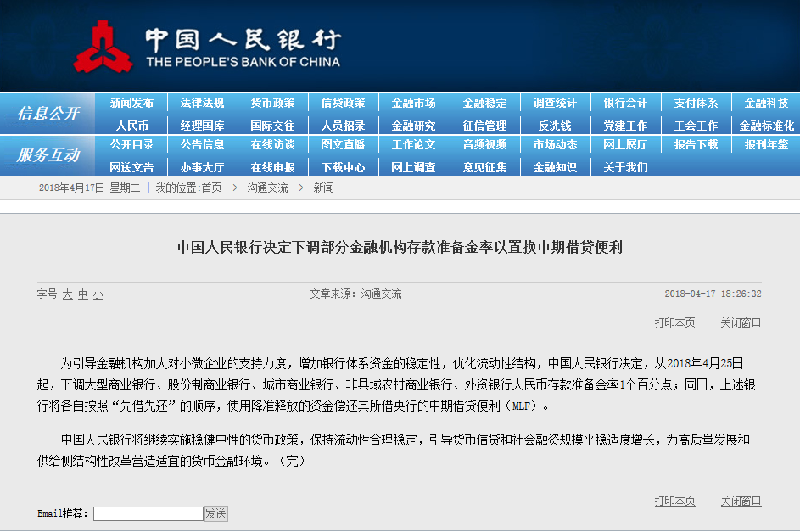Screen dimensions: 800x532
Task: Click 信息公开 category header
Action: tap(48, 113)
